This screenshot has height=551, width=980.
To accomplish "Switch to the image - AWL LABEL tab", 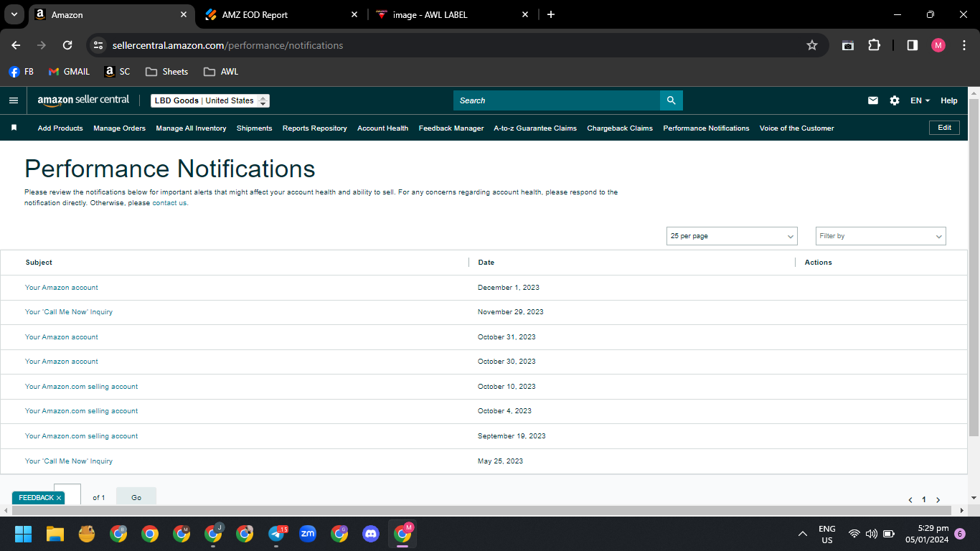I will coord(452,14).
